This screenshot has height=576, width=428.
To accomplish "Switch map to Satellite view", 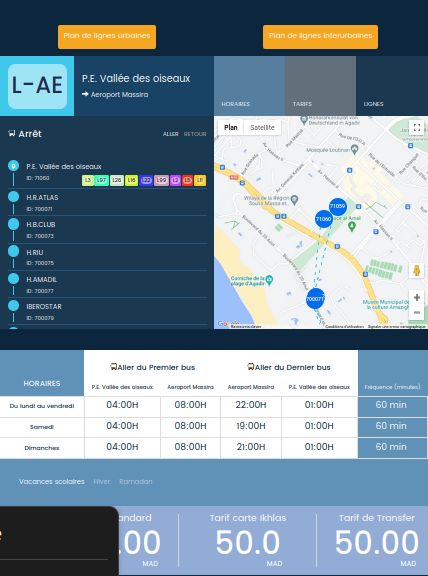I will pos(262,127).
